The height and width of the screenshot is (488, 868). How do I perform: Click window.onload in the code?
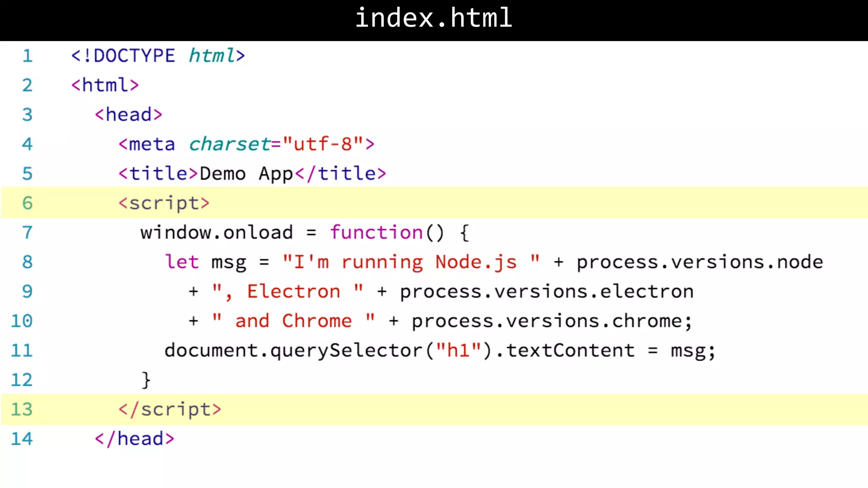(x=217, y=233)
